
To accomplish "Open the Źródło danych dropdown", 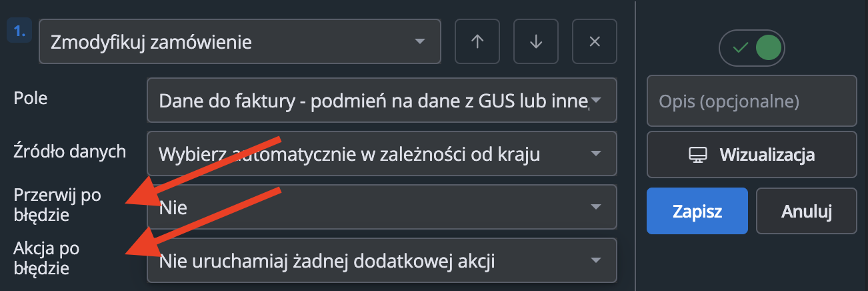I will click(x=382, y=154).
